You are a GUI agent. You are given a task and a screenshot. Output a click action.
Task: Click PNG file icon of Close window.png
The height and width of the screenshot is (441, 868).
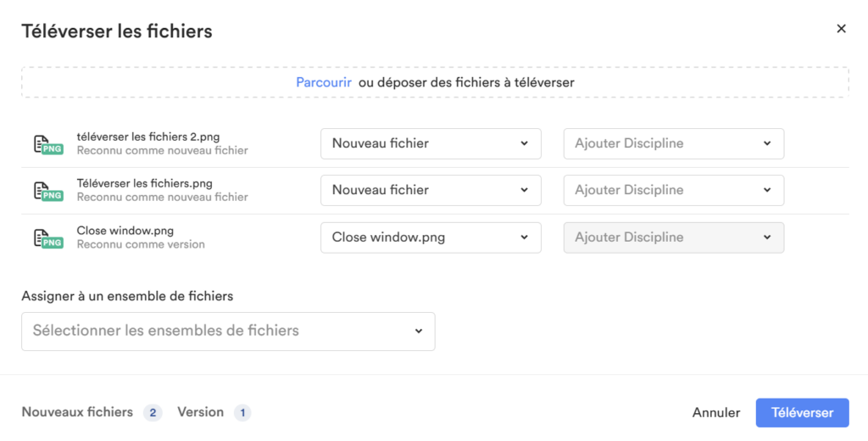coord(48,237)
